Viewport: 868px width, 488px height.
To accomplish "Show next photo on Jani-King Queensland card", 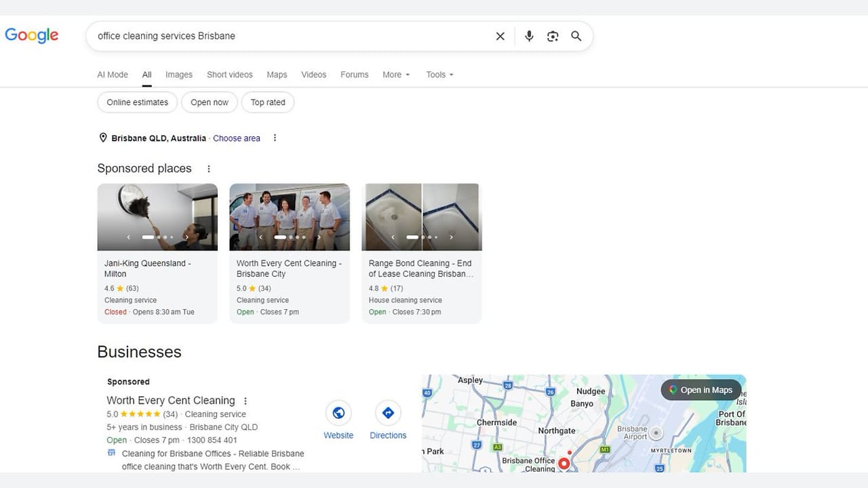I will [x=186, y=237].
